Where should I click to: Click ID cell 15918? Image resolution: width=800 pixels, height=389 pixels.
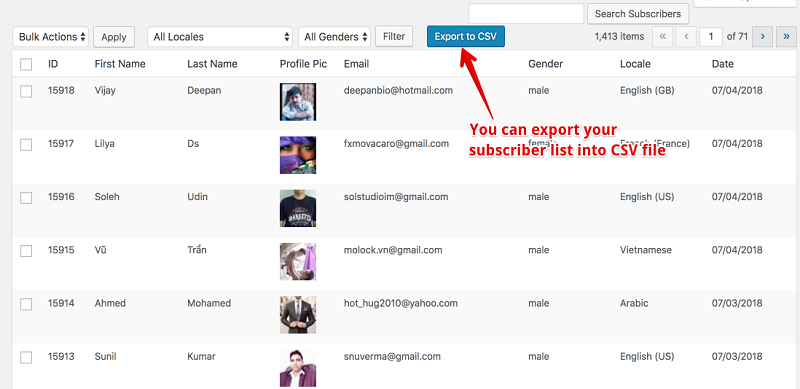61,91
